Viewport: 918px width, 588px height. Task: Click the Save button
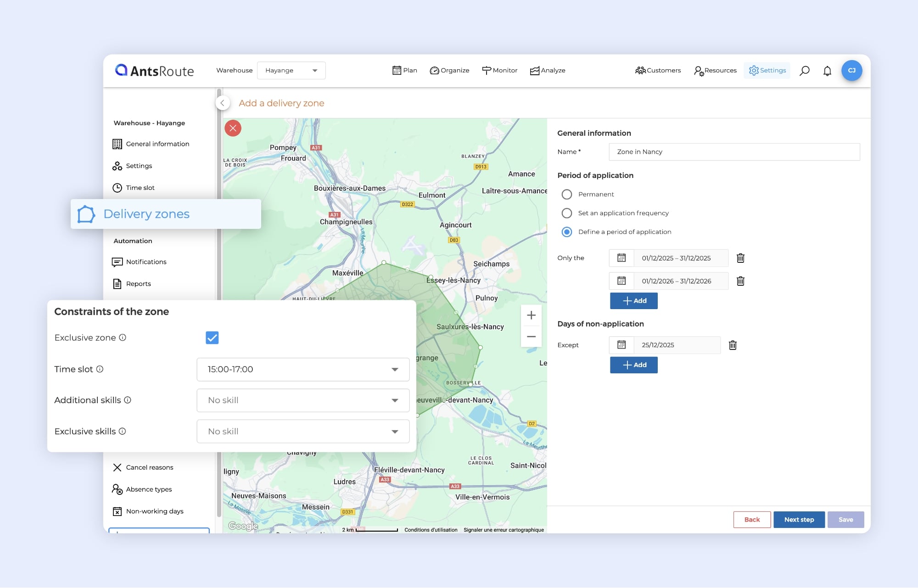pyautogui.click(x=846, y=520)
